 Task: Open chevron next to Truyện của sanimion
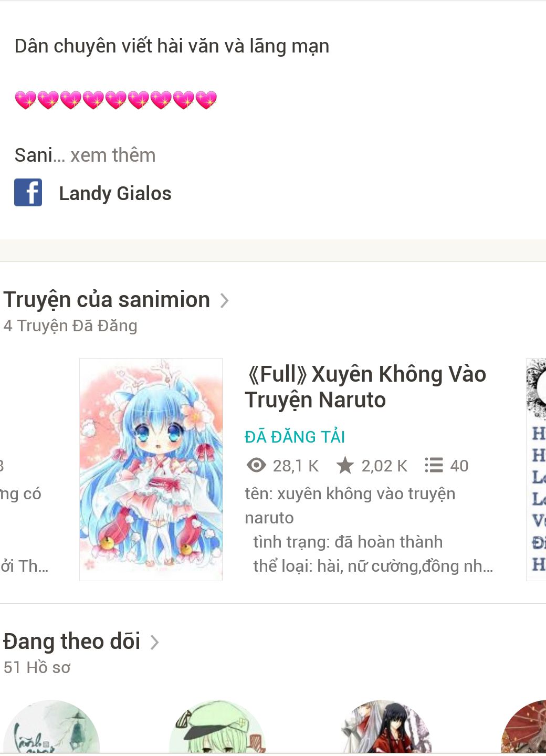[x=224, y=300]
